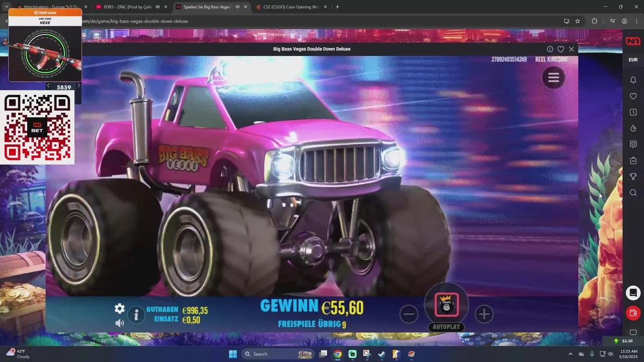Close the Big Bass Vegas game overlay
Image resolution: width=644 pixels, height=362 pixels.
[572, 49]
